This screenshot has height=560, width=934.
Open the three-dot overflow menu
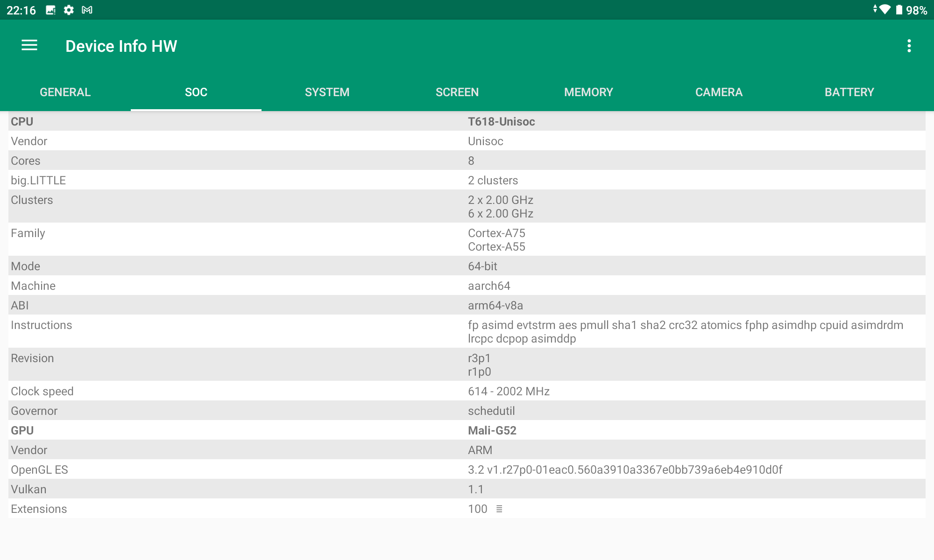click(x=909, y=46)
